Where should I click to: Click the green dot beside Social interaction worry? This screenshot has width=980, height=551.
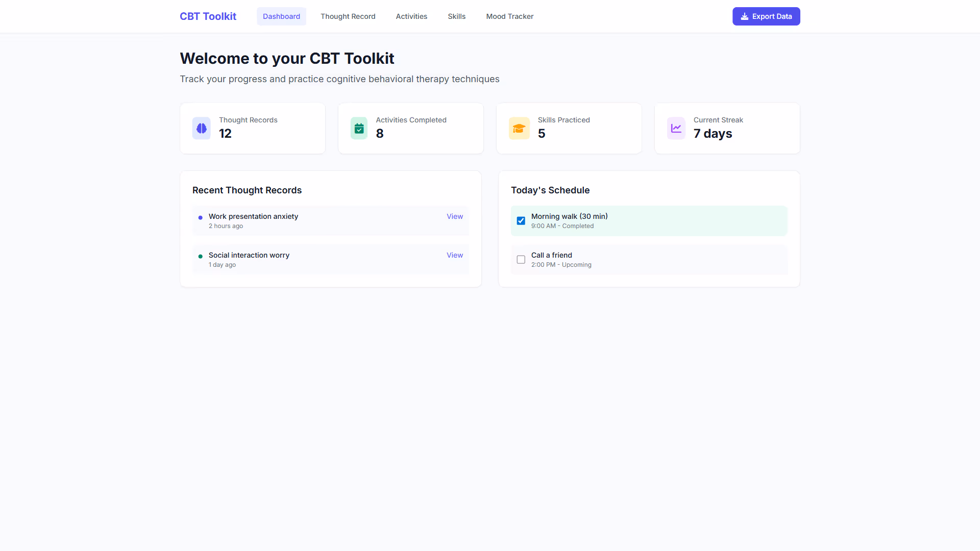(200, 257)
